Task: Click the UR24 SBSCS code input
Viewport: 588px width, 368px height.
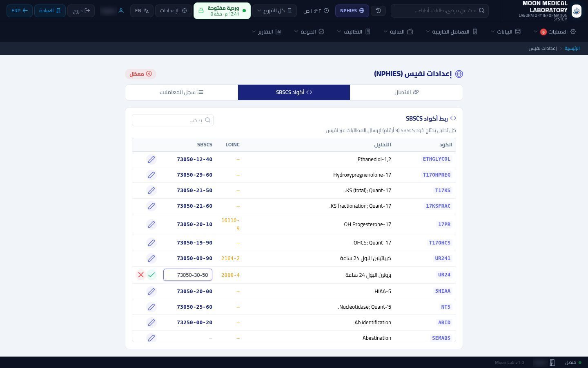Action: pyautogui.click(x=188, y=275)
